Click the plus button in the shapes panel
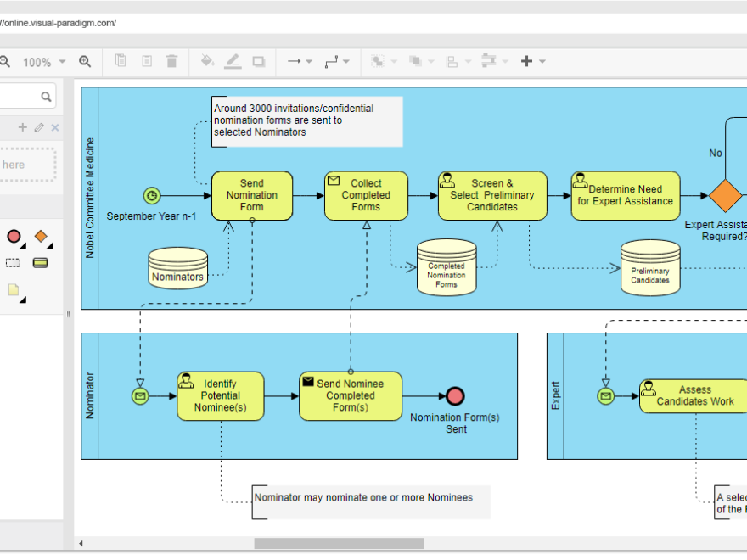This screenshot has height=560, width=747. click(x=22, y=126)
